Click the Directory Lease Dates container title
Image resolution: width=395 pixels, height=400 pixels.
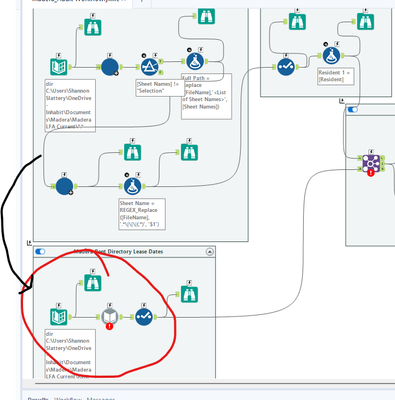(x=118, y=252)
